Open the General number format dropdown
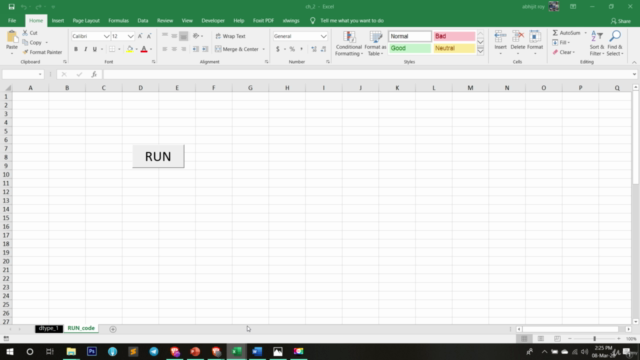This screenshot has height=360, width=640. [x=324, y=36]
